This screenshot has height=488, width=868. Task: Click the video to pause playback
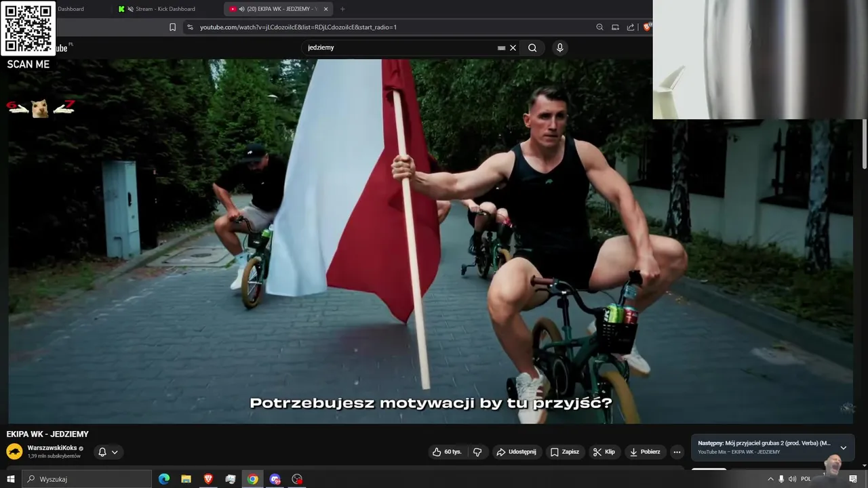tap(431, 241)
